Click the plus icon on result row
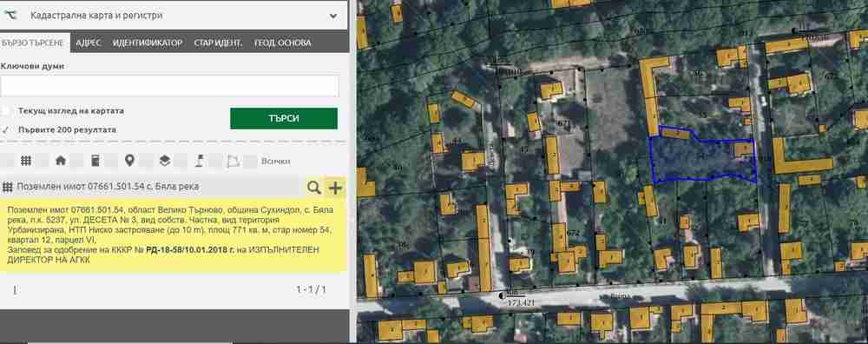Viewport: 868px width, 344px height. 335,188
